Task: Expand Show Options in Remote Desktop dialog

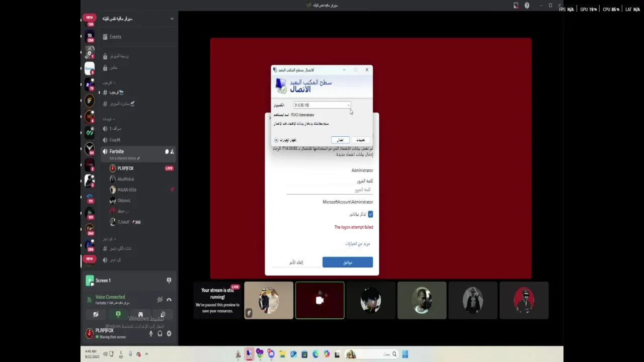Action: click(x=285, y=140)
